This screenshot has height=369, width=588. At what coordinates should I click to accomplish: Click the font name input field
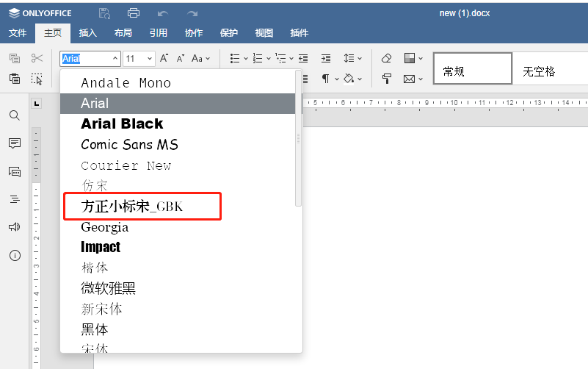point(86,59)
